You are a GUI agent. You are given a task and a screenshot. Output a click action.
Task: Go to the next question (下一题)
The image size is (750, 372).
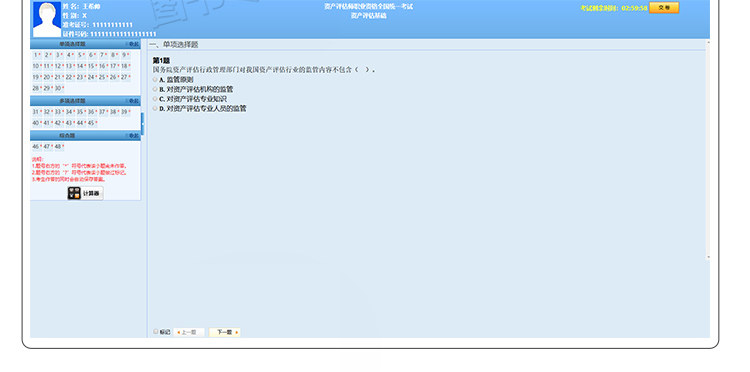coord(225,332)
